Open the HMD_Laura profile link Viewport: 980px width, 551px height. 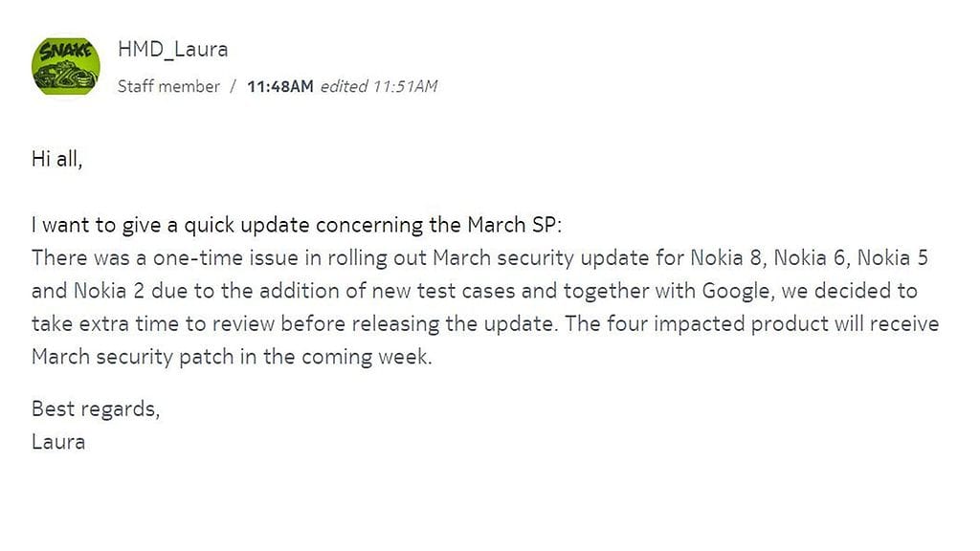click(172, 49)
